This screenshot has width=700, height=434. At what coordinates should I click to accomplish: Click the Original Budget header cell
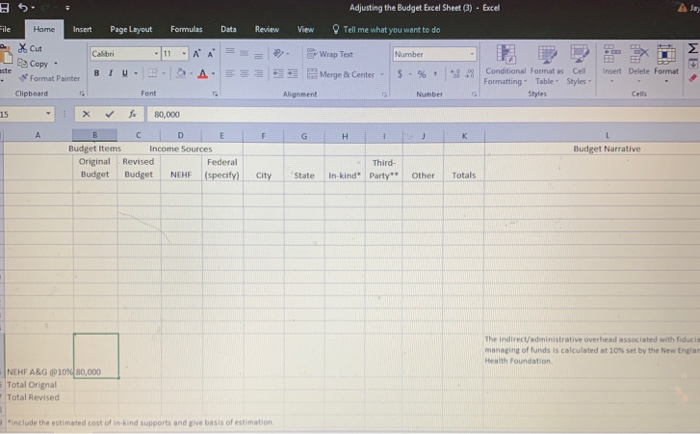pos(95,168)
